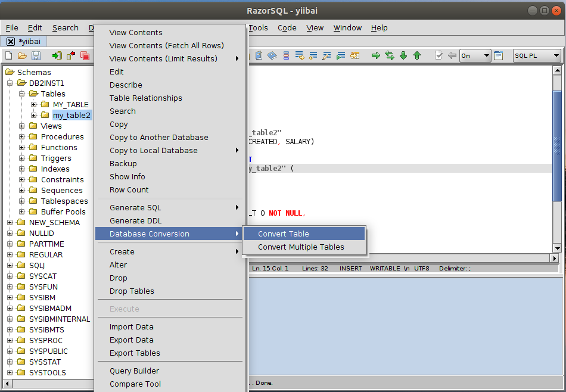Expand the Procedures folder
Viewport: 566px width, 392px height.
click(21, 137)
